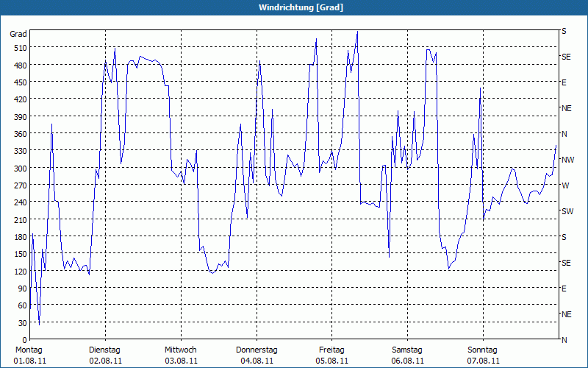588x368 pixels.
Task: Select the date 04.08.11
Action: pyautogui.click(x=257, y=361)
